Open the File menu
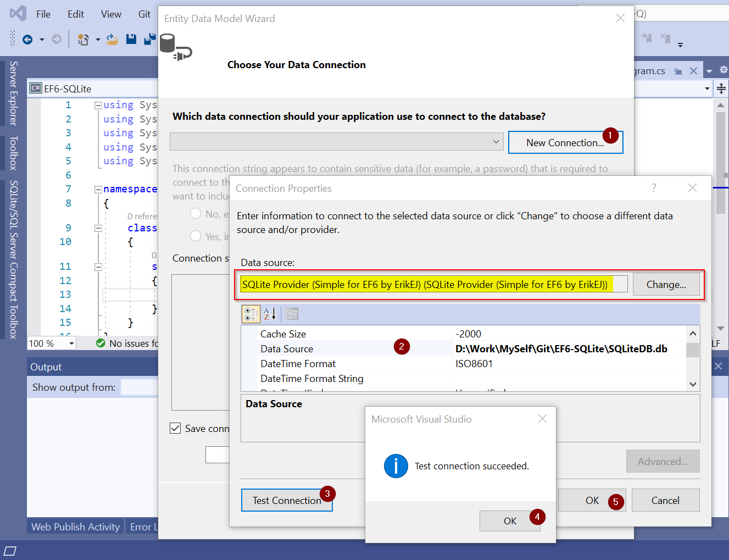 coord(43,14)
